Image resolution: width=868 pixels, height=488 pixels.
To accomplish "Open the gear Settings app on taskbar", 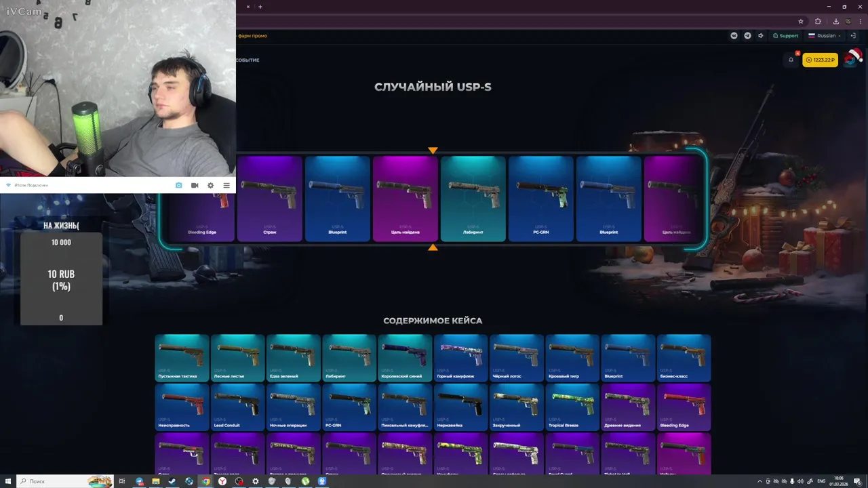I will tap(256, 481).
